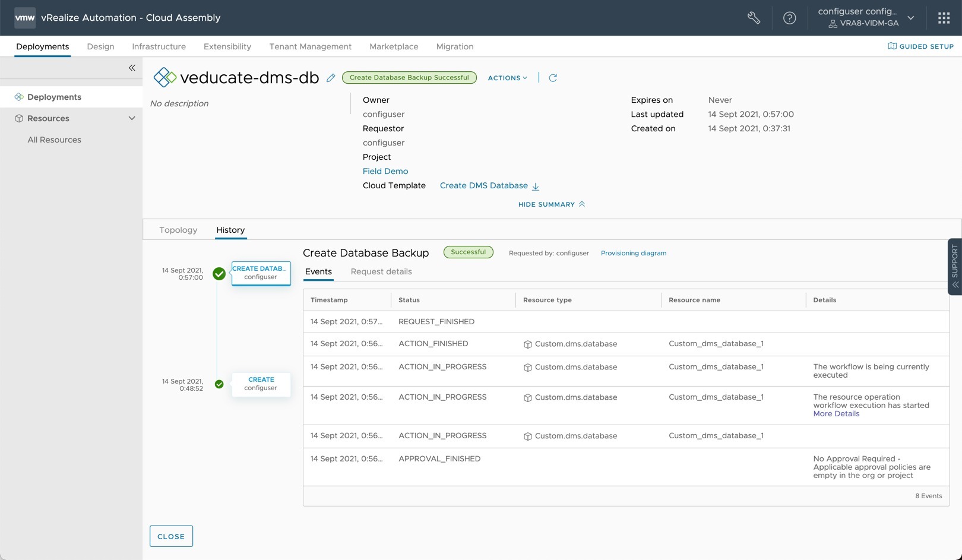Click the APPROVAL_FINISHED status cell
The image size is (962, 560).
(x=439, y=458)
